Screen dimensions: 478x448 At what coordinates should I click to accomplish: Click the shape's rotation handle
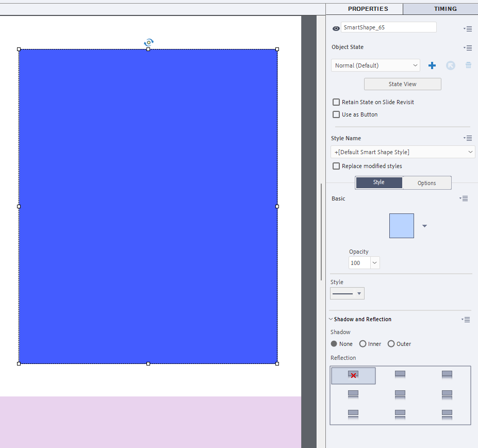click(x=149, y=43)
